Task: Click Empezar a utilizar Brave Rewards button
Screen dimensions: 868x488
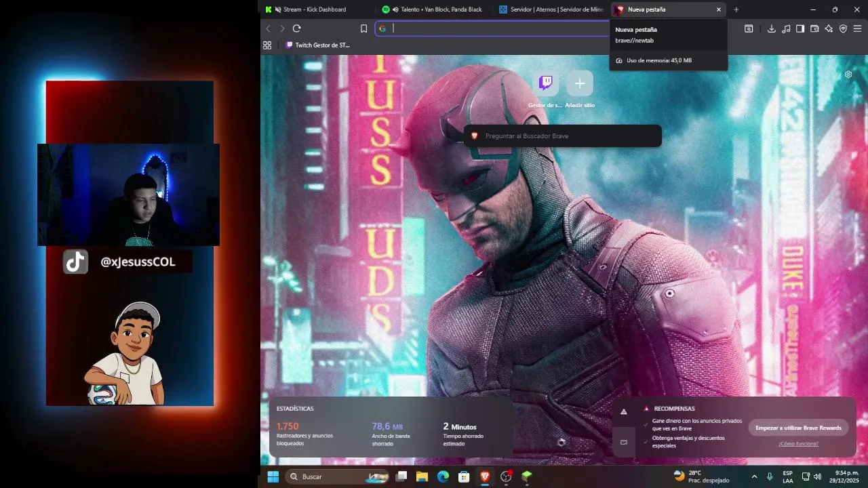Action: pyautogui.click(x=798, y=428)
